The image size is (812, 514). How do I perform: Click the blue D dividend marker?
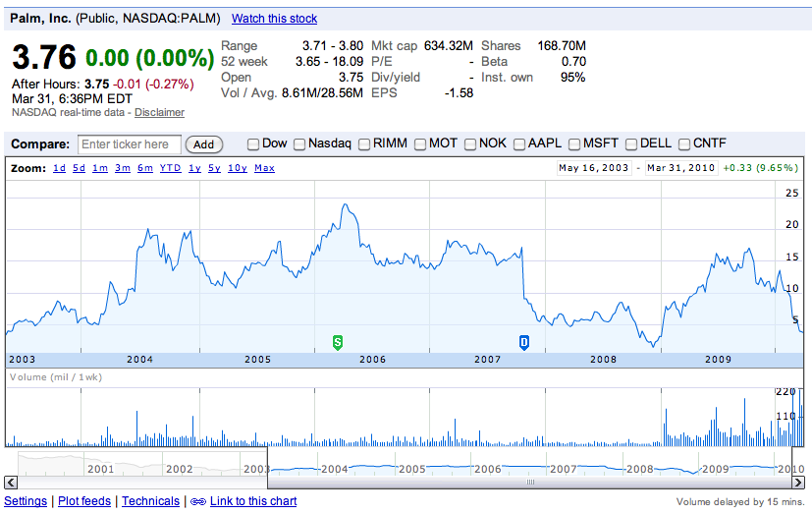524,342
